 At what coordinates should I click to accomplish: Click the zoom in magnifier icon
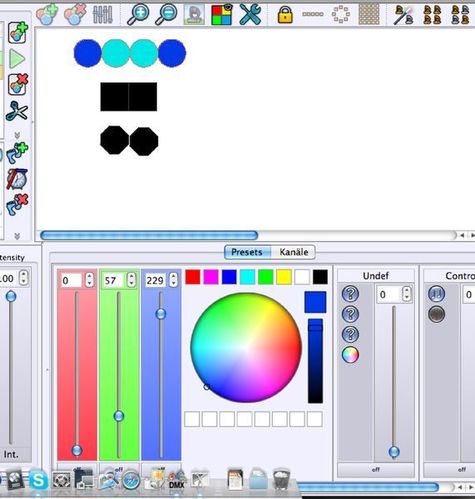(x=138, y=14)
